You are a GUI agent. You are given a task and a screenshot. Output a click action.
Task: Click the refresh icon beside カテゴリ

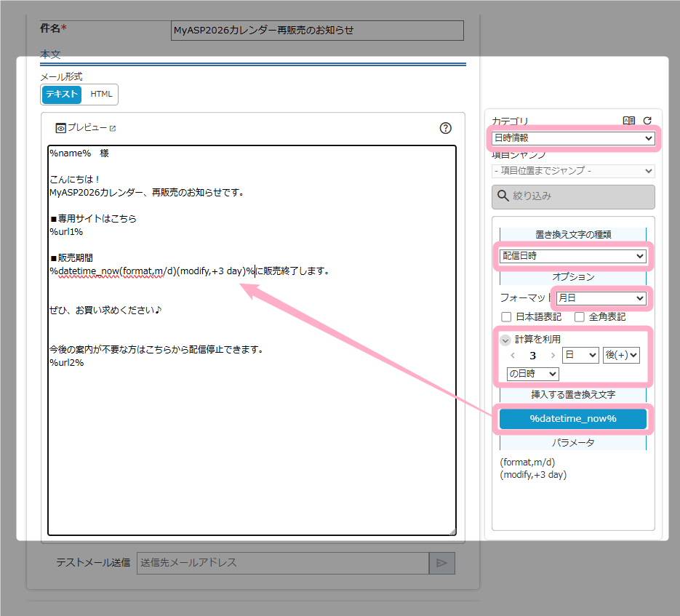tap(647, 121)
